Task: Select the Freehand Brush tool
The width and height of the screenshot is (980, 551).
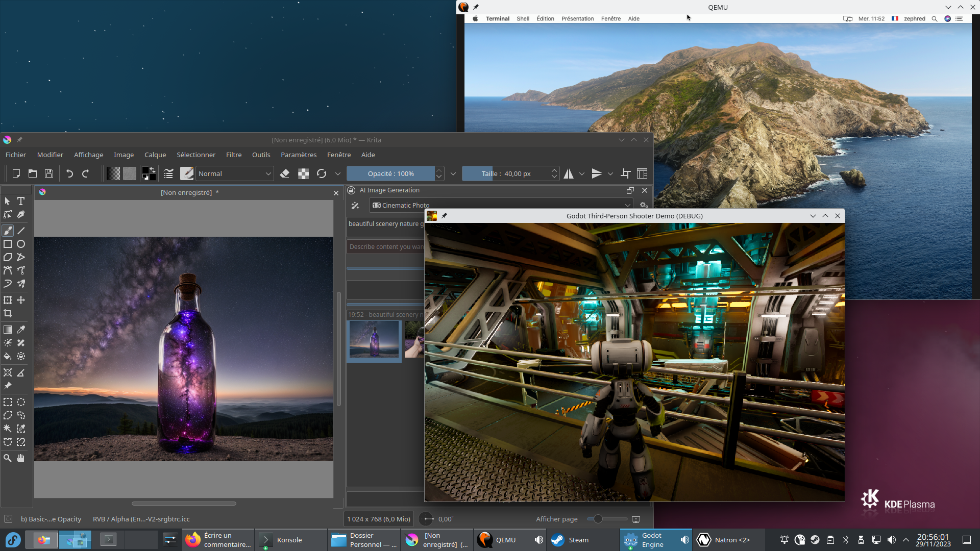Action: tap(8, 231)
